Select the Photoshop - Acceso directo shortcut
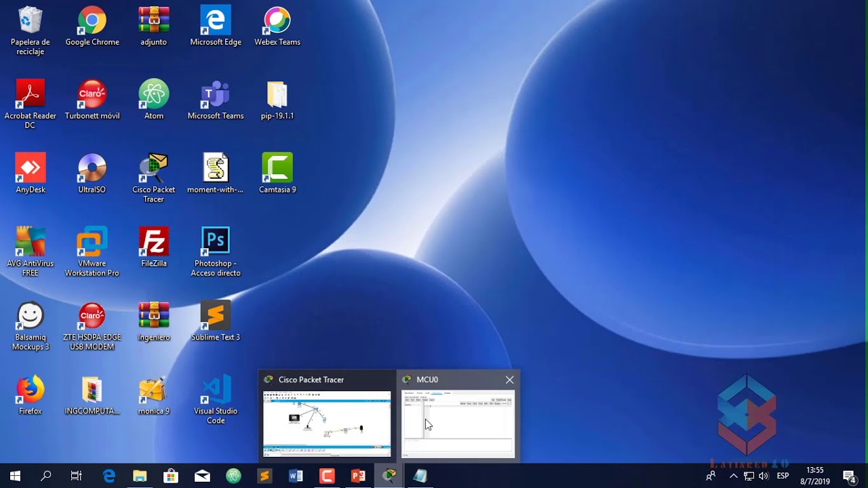Image resolution: width=868 pixels, height=488 pixels. [x=216, y=253]
